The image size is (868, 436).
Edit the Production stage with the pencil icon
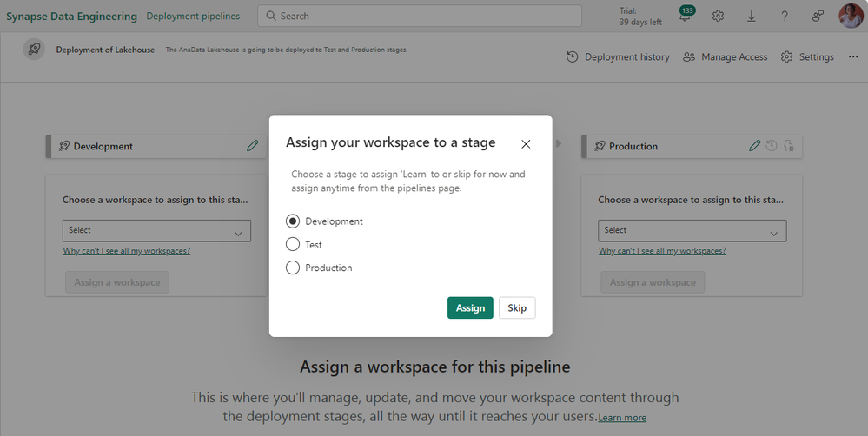[x=754, y=146]
